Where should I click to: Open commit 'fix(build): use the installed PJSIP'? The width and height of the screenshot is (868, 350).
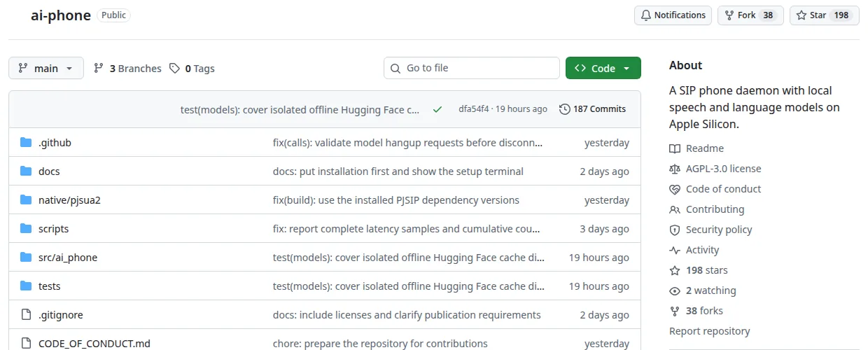point(396,200)
